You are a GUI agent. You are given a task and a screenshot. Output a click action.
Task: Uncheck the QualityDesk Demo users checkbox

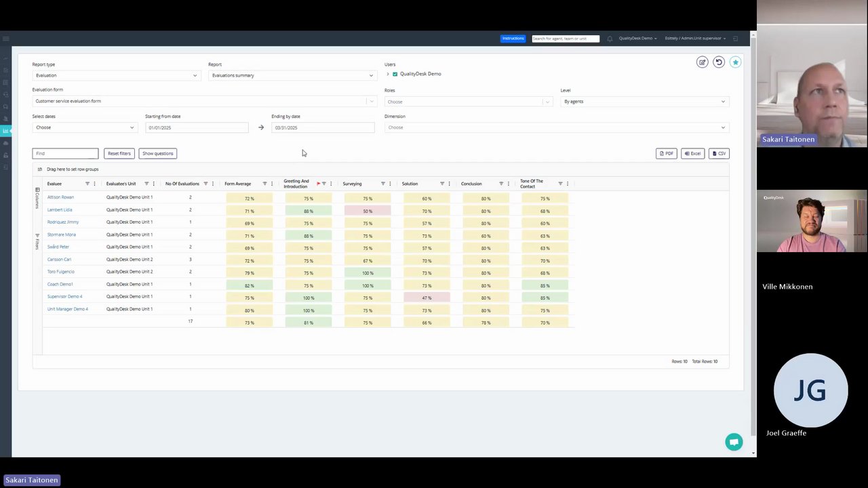[x=395, y=74]
